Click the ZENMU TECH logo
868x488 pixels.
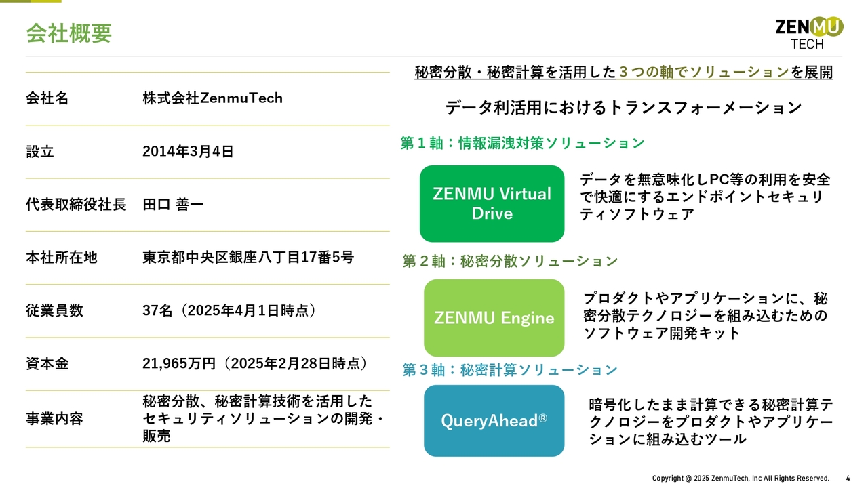[810, 33]
